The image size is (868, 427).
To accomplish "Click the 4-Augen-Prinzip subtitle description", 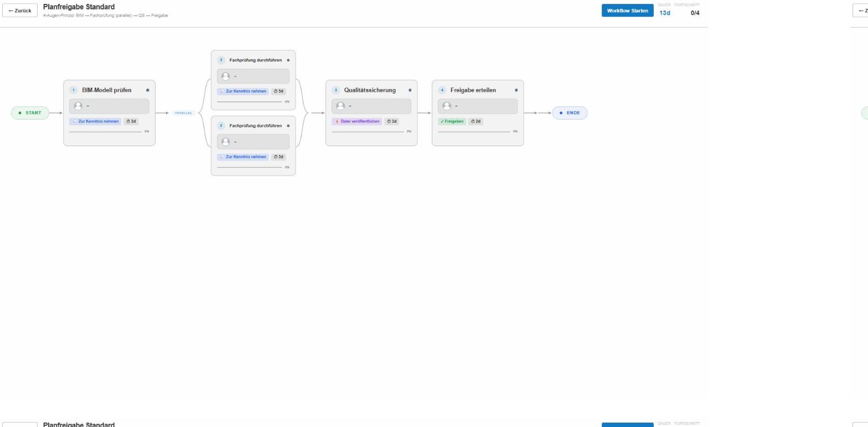I will point(105,16).
